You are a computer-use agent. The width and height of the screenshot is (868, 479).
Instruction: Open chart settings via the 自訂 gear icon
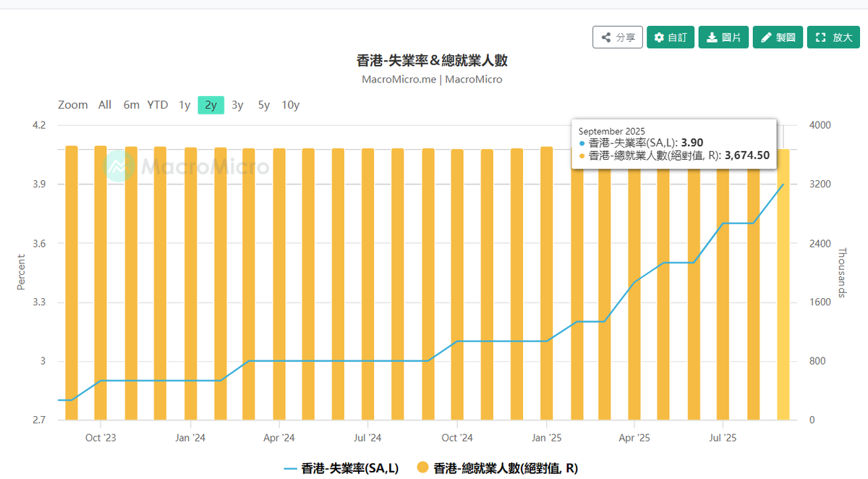[x=660, y=37]
